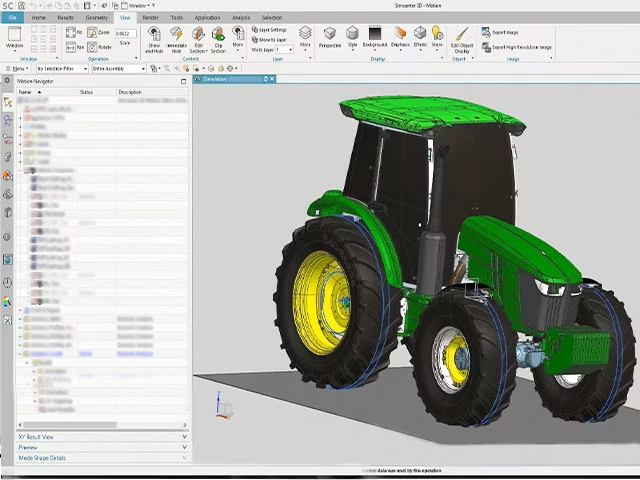Open the Menu dropdown button

tap(17, 69)
